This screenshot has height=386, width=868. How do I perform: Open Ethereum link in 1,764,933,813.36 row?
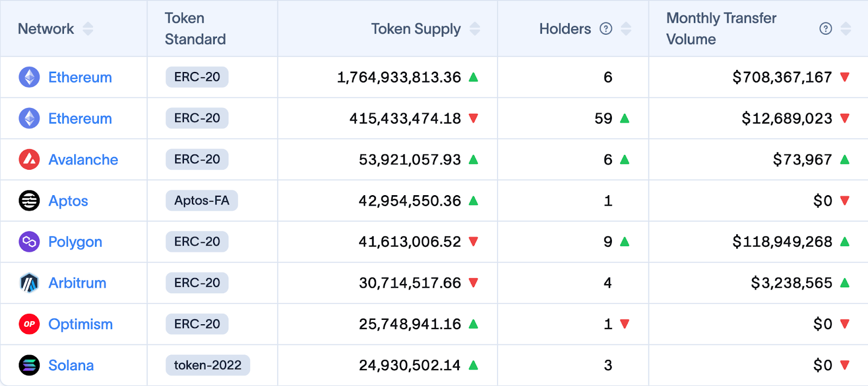[80, 78]
